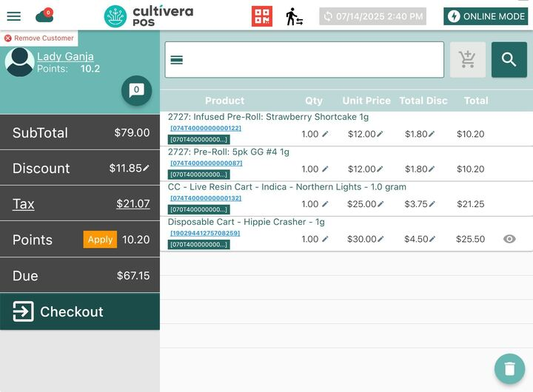The height and width of the screenshot is (392, 533).
Task: Click customer Points 10.2 label
Action: click(68, 69)
